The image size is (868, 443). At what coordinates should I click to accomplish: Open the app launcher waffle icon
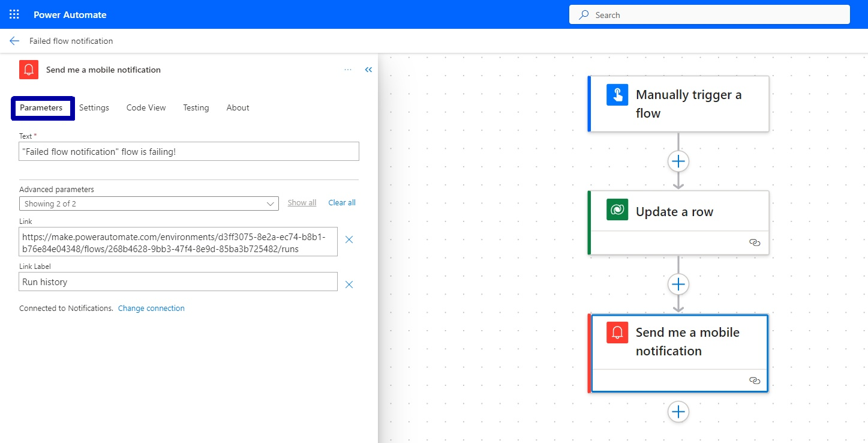tap(14, 14)
